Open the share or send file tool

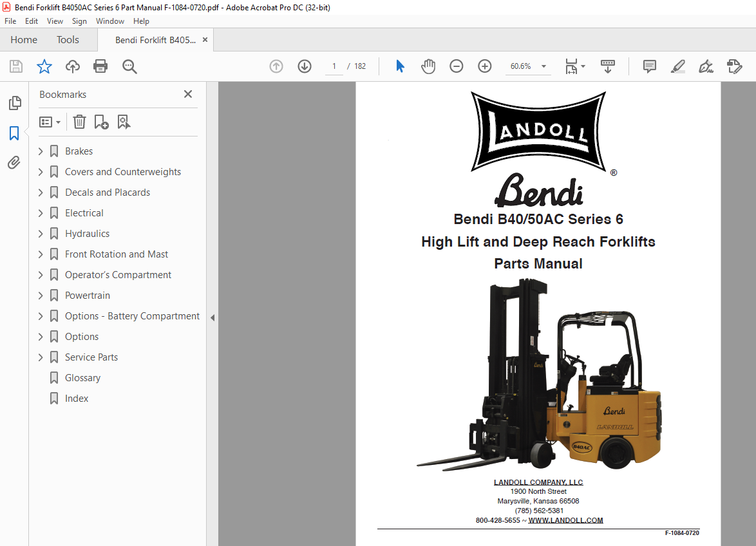point(734,66)
